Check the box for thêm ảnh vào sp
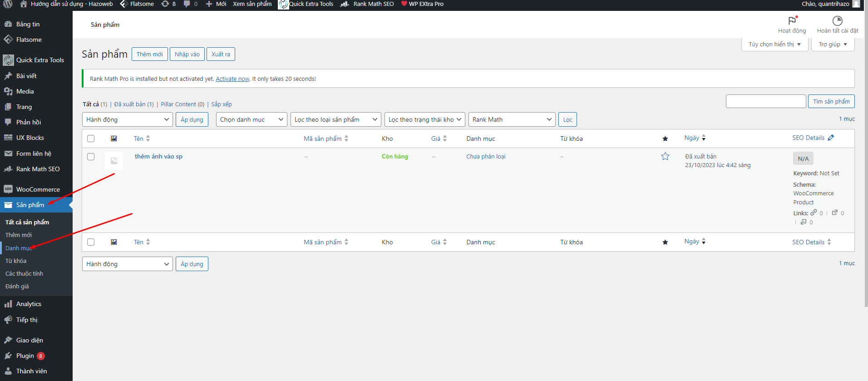 tap(91, 157)
